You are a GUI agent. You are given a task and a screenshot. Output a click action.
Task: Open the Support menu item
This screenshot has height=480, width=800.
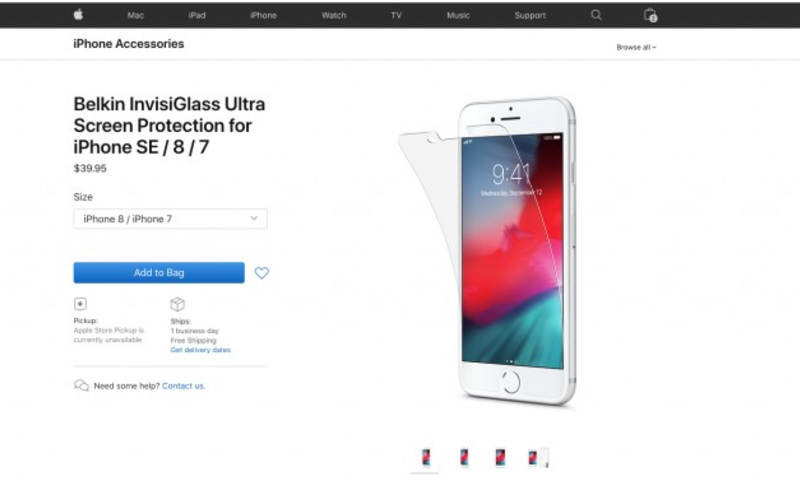[x=530, y=15]
